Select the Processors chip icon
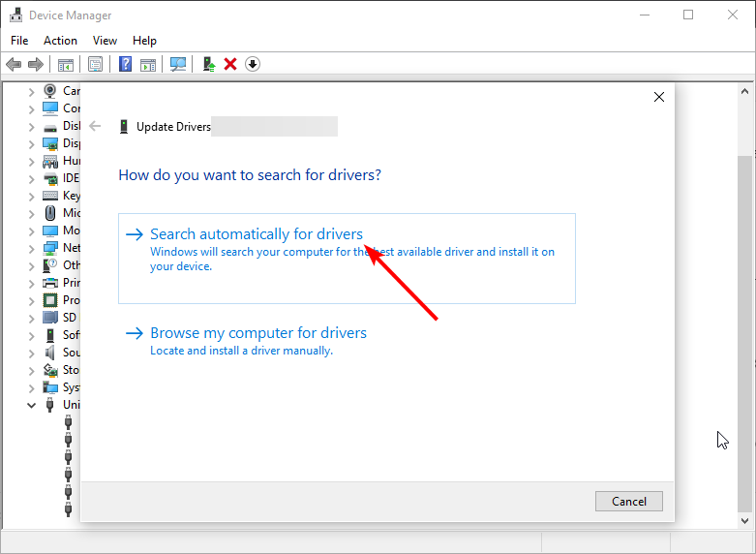This screenshot has width=756, height=554. [50, 300]
